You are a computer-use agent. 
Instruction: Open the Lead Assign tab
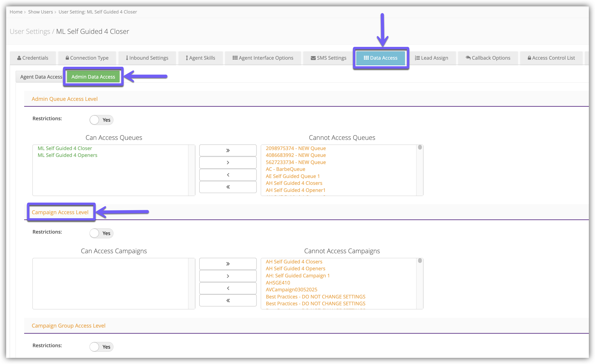point(431,58)
